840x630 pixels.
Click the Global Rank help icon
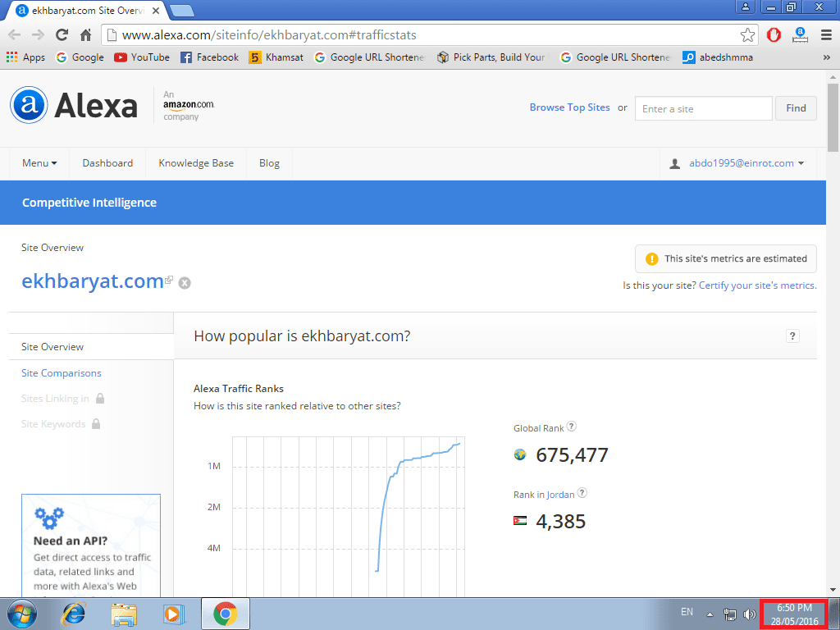pyautogui.click(x=572, y=427)
